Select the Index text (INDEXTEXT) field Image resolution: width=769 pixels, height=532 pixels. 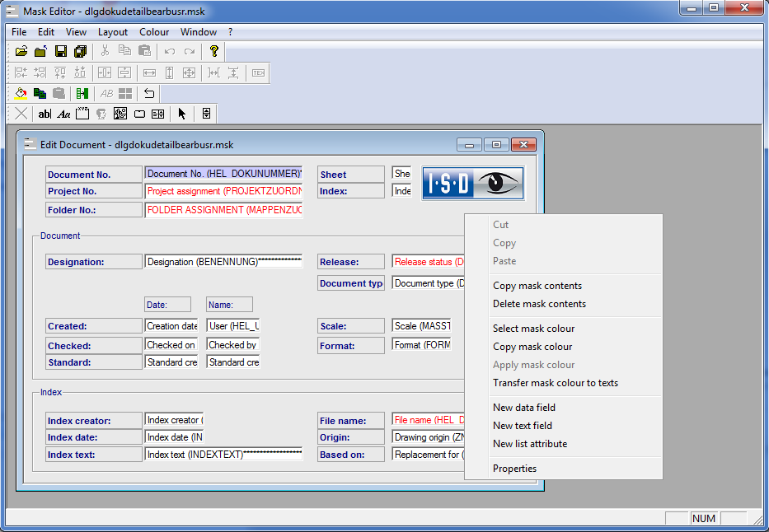(223, 454)
